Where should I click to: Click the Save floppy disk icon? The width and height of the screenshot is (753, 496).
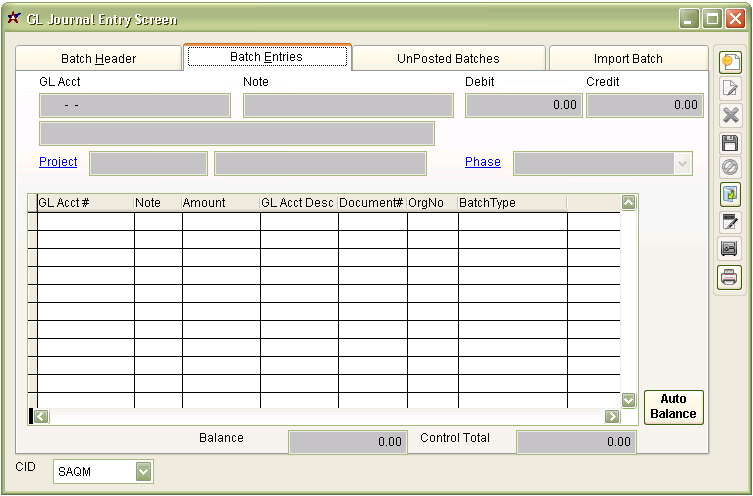tap(730, 142)
